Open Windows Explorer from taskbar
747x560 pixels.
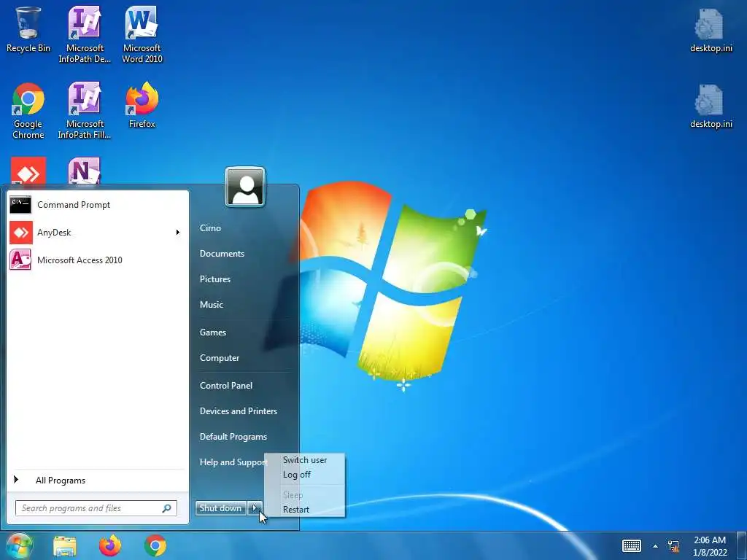click(65, 545)
